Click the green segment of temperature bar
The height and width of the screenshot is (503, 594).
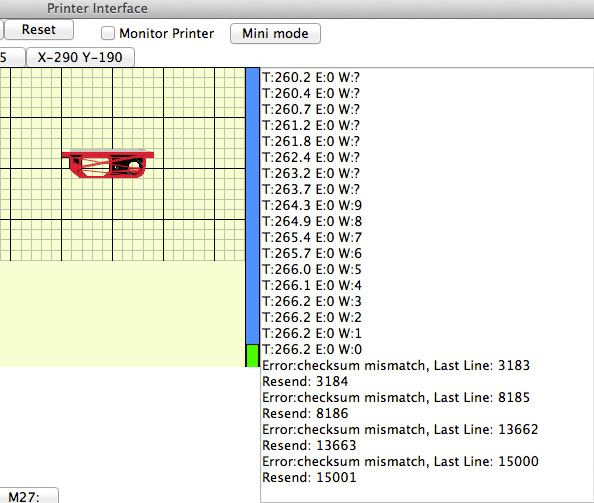pyautogui.click(x=252, y=355)
